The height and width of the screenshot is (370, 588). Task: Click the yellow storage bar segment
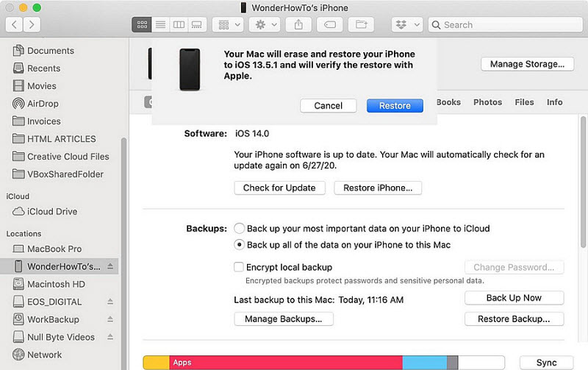[x=157, y=363]
